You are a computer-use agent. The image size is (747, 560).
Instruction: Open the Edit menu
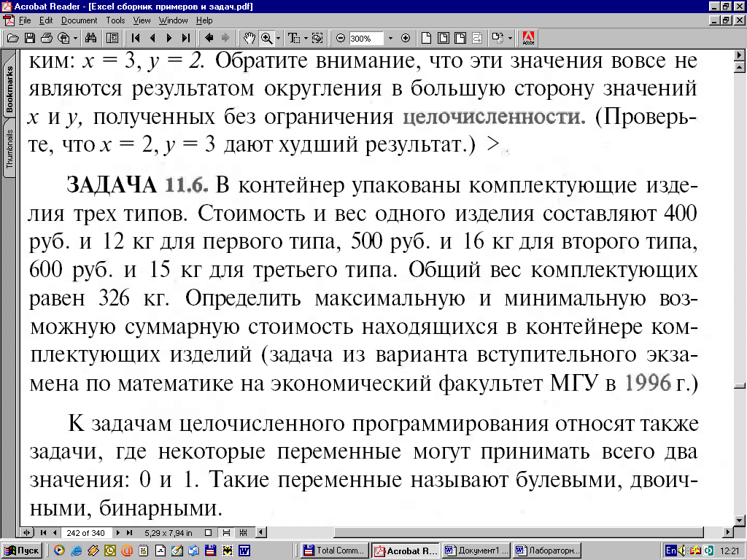[x=46, y=20]
